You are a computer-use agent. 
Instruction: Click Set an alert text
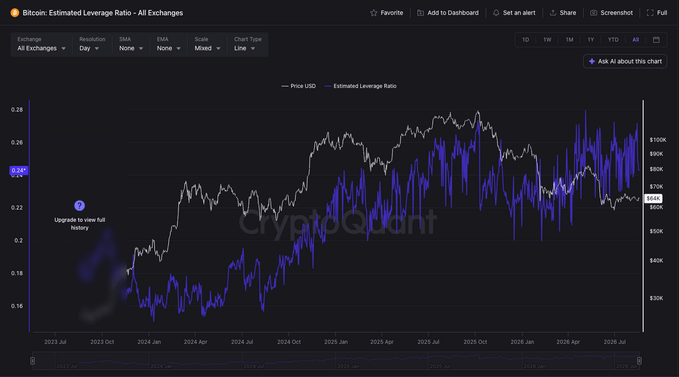[x=519, y=13]
